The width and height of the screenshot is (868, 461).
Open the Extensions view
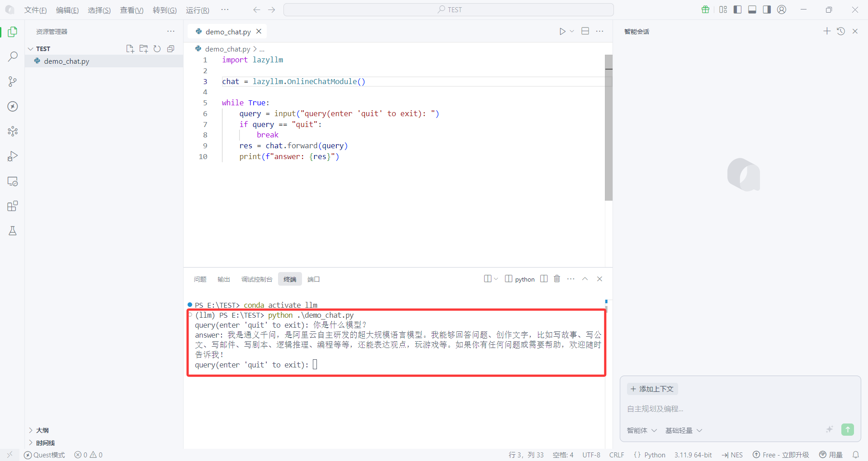[x=13, y=206]
